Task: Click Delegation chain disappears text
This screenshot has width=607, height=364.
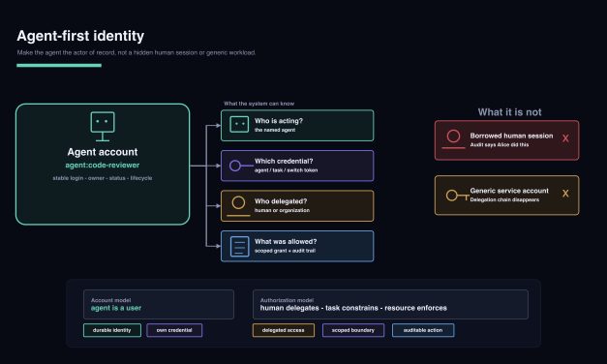Action: pos(504,199)
